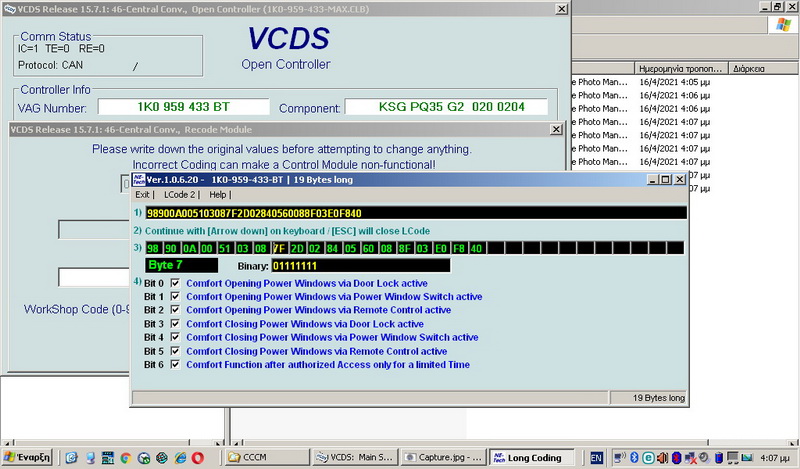The height and width of the screenshot is (469, 800).
Task: Toggle Bit 3 Comfort Closing via Door Lock
Action: (175, 324)
